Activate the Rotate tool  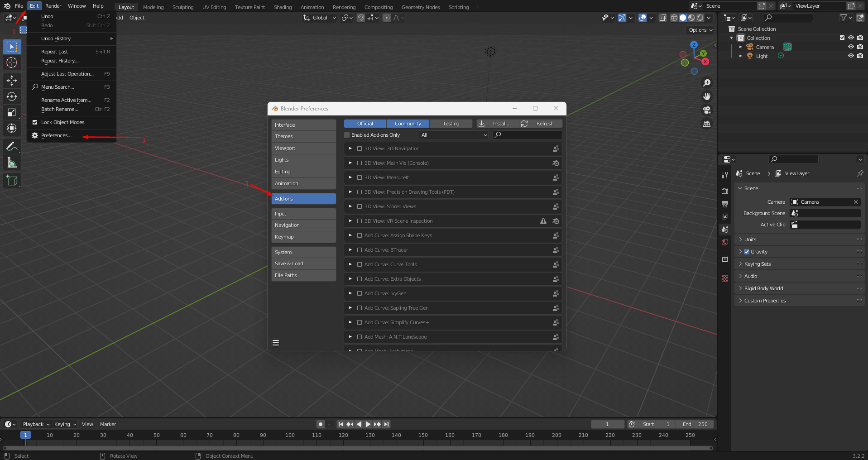(12, 96)
